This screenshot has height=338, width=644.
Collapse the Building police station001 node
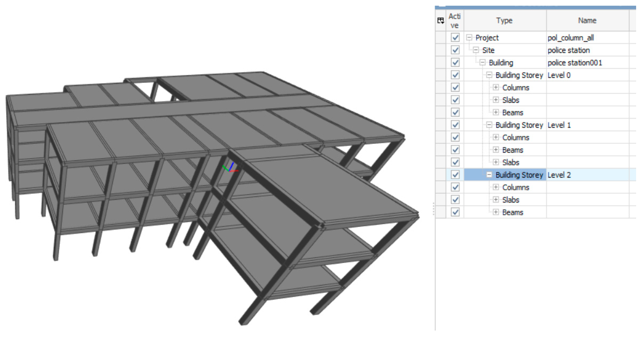coord(482,62)
